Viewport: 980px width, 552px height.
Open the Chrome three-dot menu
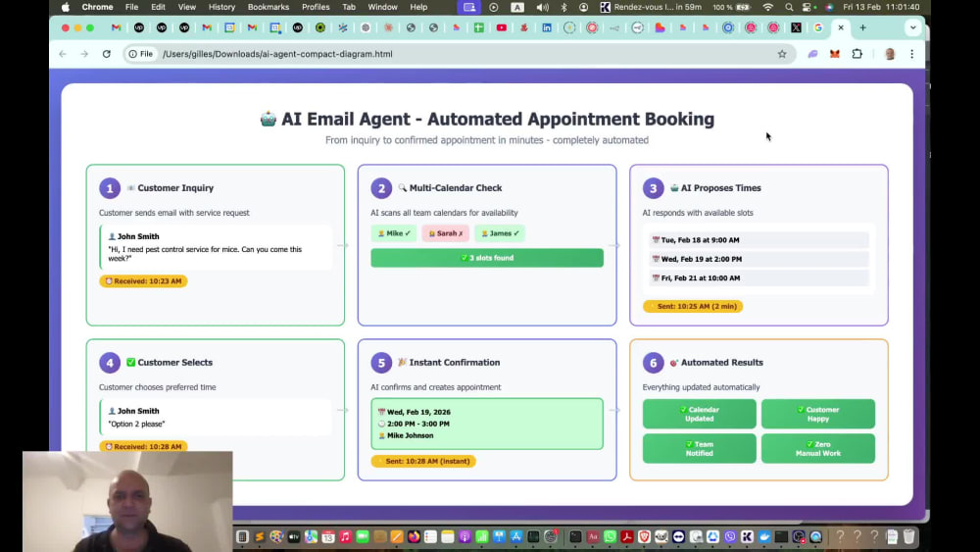pos(911,54)
